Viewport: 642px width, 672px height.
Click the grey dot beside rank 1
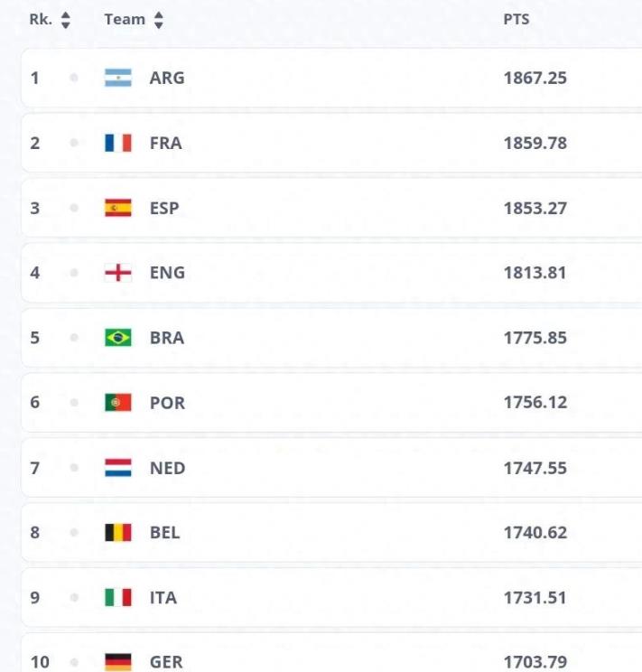click(x=74, y=78)
